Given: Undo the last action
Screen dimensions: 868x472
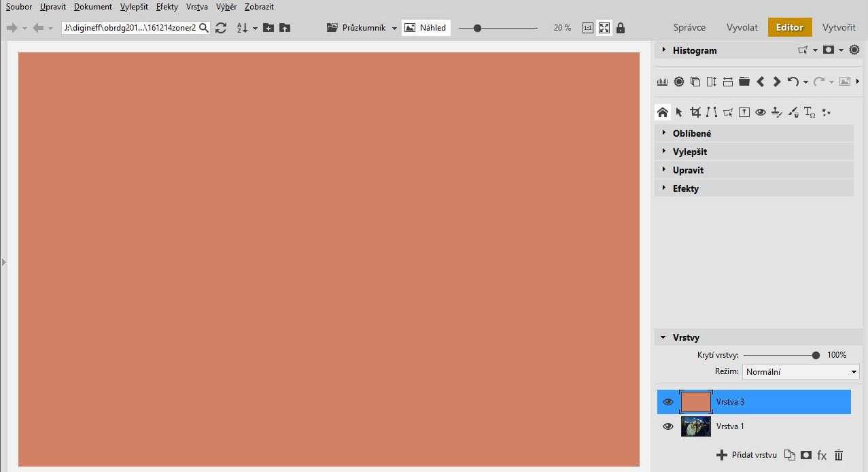Looking at the screenshot, I should click(793, 82).
